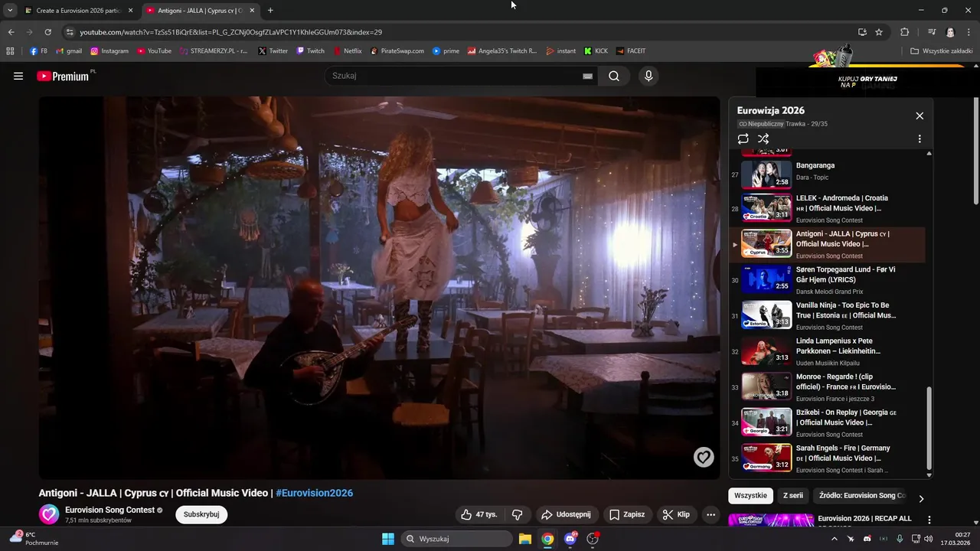Screen dimensions: 980x551
Task: Click the taskbar Wyszukaj search box
Action: pyautogui.click(x=456, y=539)
